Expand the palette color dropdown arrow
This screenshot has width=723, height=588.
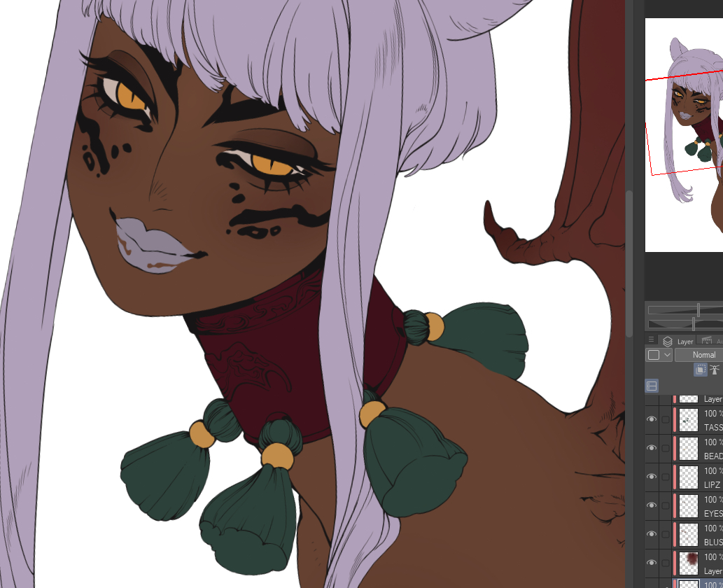point(667,355)
